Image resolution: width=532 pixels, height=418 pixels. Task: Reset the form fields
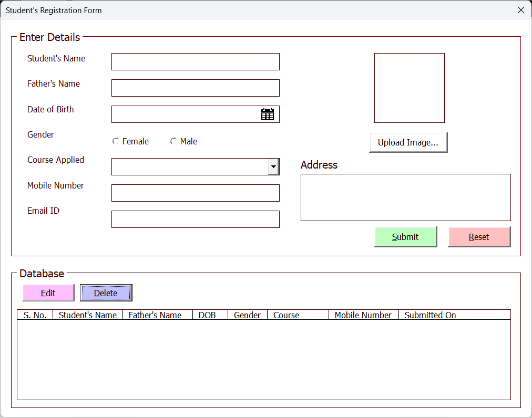pos(479,237)
